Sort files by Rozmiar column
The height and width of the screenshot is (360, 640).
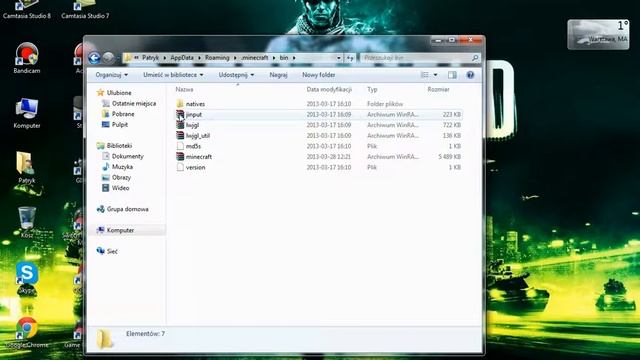(438, 89)
